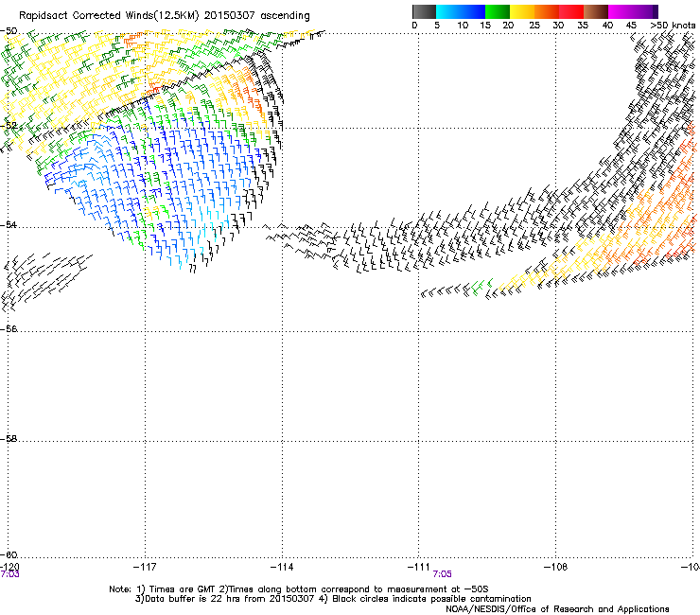Click the latitude label '-52'
The image size is (700, 615).
[9, 126]
